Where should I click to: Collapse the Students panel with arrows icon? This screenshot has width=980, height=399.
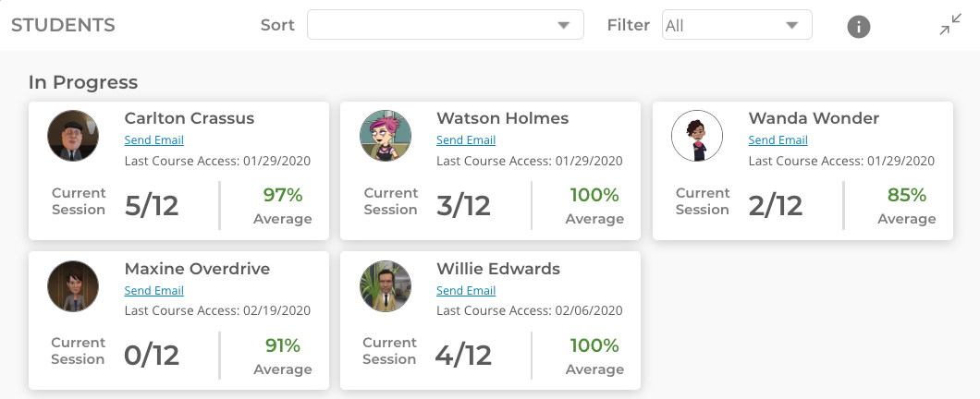click(x=950, y=25)
